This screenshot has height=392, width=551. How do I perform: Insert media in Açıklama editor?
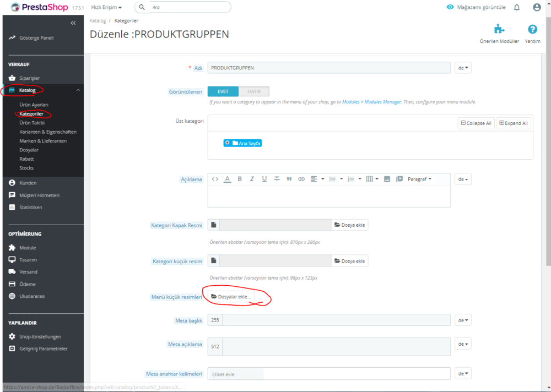click(399, 179)
